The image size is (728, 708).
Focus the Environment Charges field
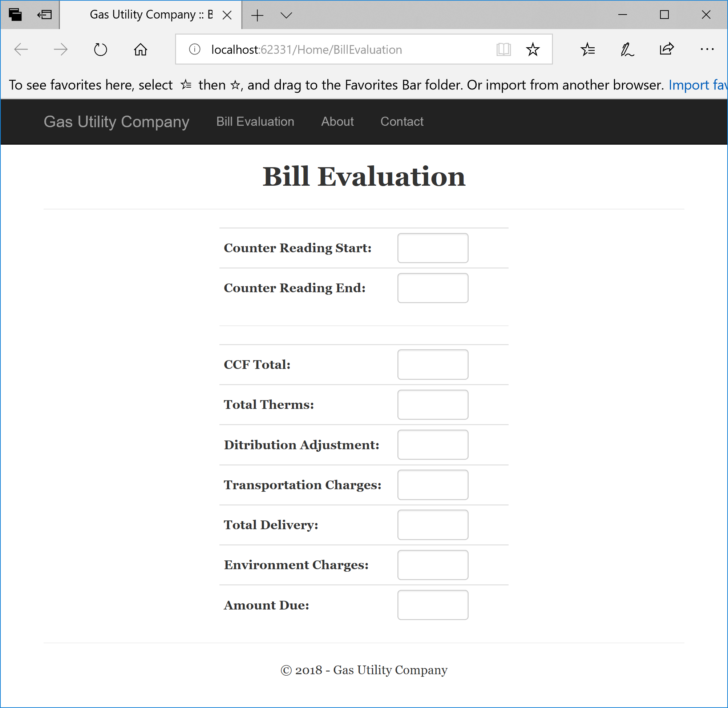[433, 565]
